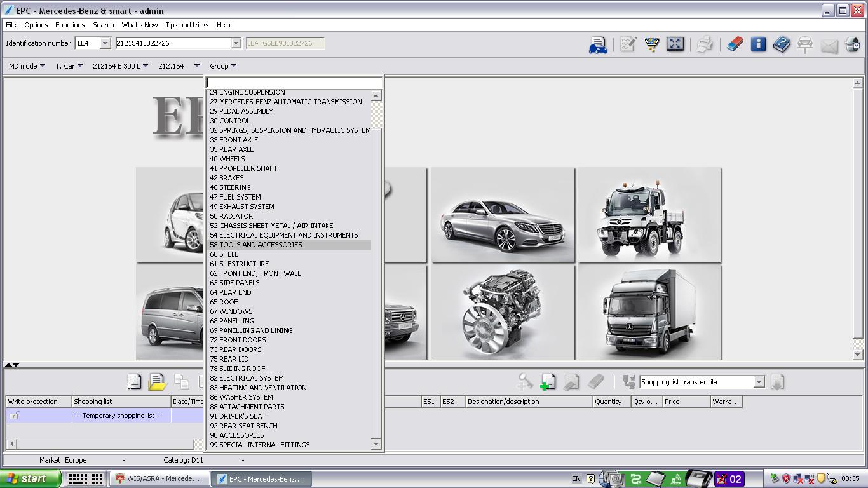Click the copy shopping list icon

tap(182, 382)
